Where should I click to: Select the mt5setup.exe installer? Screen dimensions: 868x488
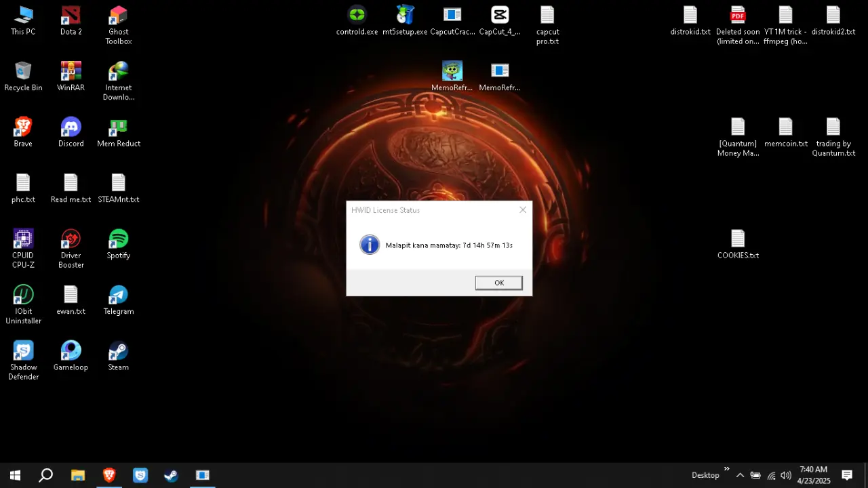click(x=405, y=21)
